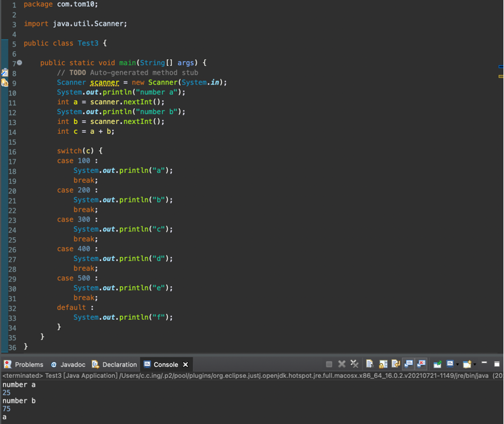The height and width of the screenshot is (424, 504).
Task: Click line number 16 in the gutter
Action: pos(12,152)
